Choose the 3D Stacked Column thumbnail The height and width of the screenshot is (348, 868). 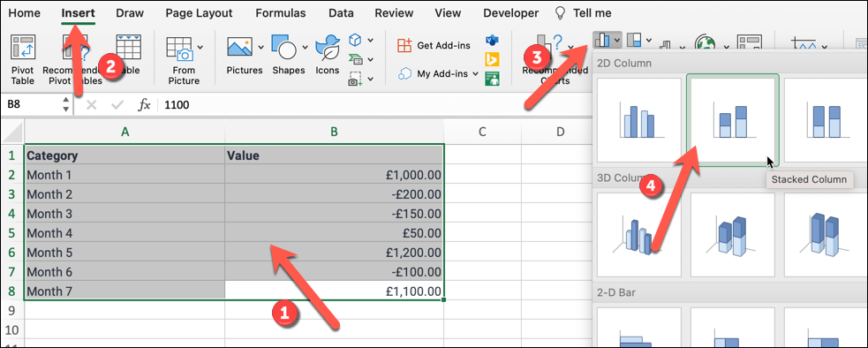click(732, 234)
